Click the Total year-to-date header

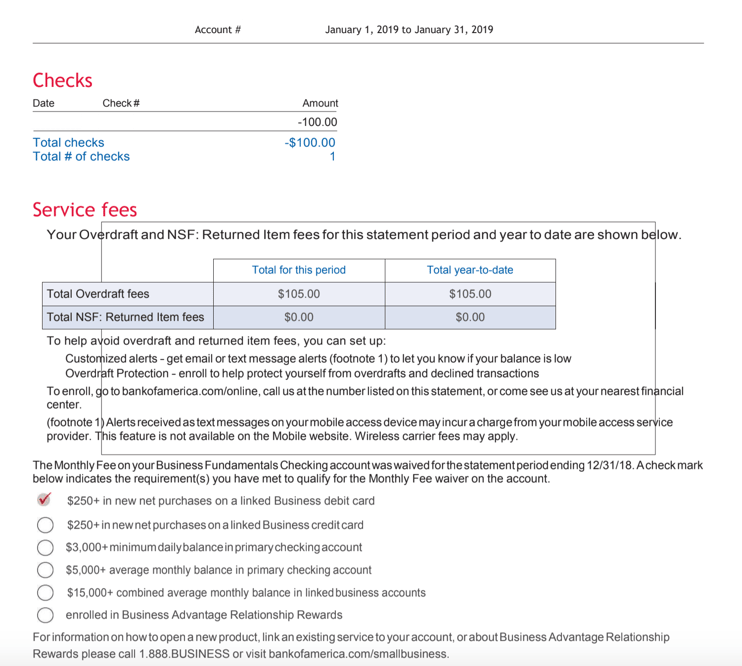pyautogui.click(x=470, y=270)
